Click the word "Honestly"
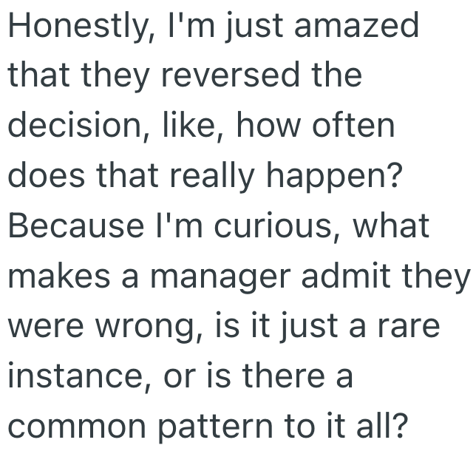Screen dimensions: 476x451 68,28
